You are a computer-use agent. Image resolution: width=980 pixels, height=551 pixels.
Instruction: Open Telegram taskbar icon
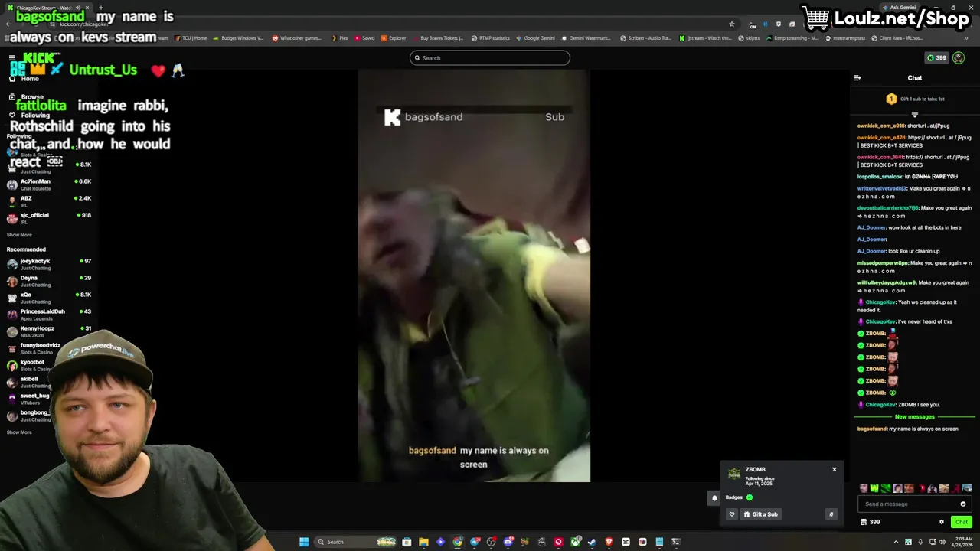pyautogui.click(x=475, y=542)
